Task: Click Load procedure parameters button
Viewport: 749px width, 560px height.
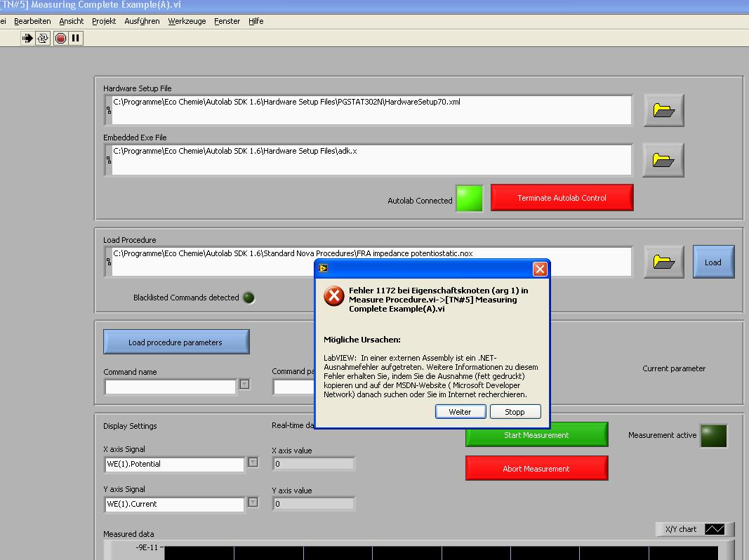Action: tap(176, 342)
